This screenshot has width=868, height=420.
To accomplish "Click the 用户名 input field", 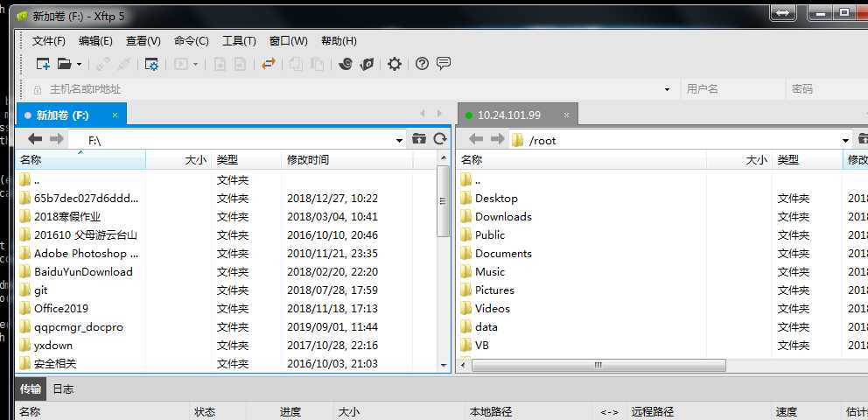I will click(733, 89).
